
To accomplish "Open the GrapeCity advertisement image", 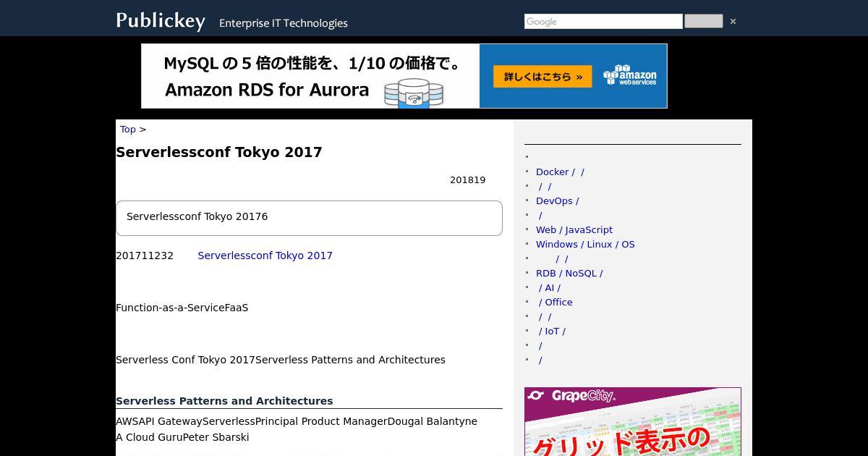I will tap(633, 422).
